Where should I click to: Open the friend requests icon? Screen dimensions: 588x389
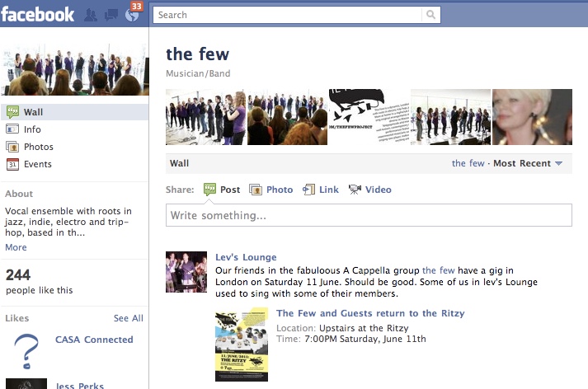pyautogui.click(x=91, y=15)
